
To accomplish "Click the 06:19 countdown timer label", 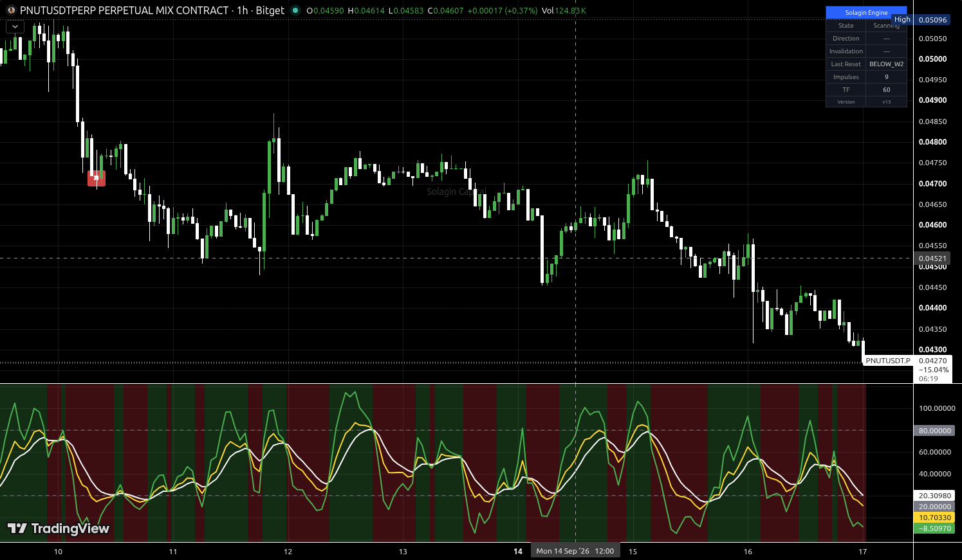I will (x=929, y=379).
